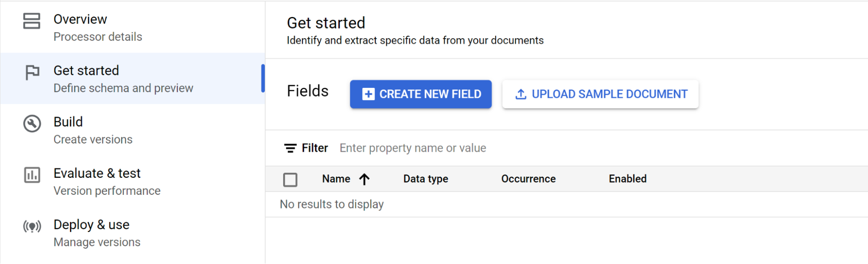868x264 pixels.
Task: Go to Build Create versions section
Action: click(x=93, y=130)
